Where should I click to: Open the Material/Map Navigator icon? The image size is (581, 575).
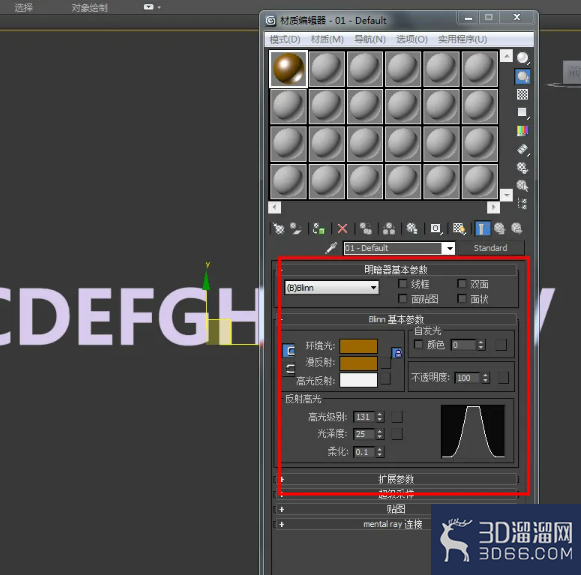522,203
